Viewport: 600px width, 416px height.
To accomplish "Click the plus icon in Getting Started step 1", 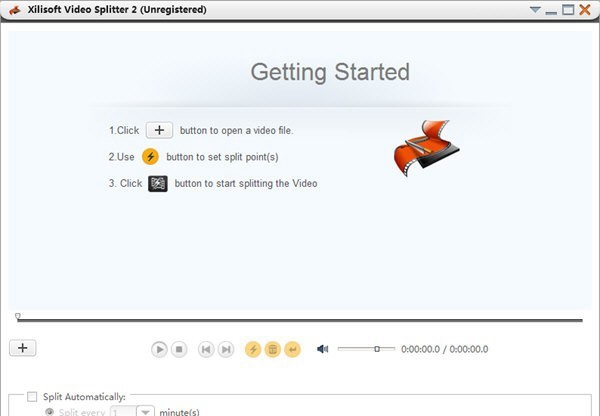I will 160,131.
